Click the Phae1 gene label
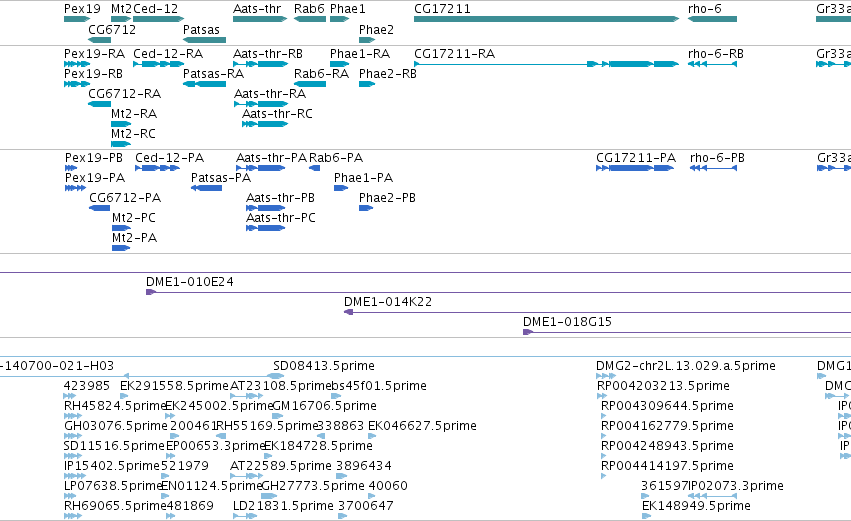851x521 pixels. [348, 9]
